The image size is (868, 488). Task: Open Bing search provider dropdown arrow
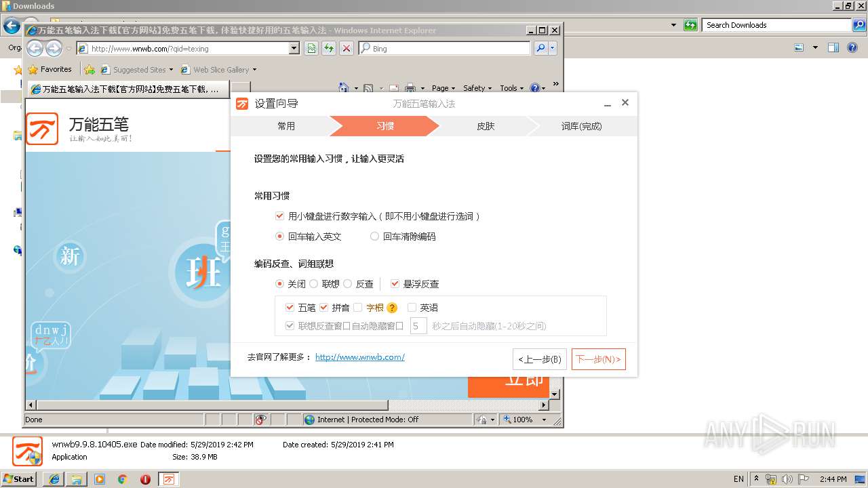(x=553, y=48)
